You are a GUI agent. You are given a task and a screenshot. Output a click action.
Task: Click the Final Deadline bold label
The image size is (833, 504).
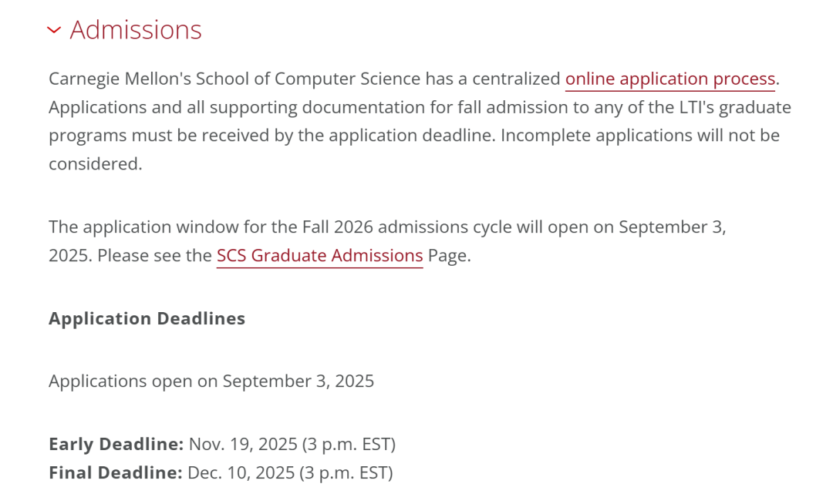115,472
